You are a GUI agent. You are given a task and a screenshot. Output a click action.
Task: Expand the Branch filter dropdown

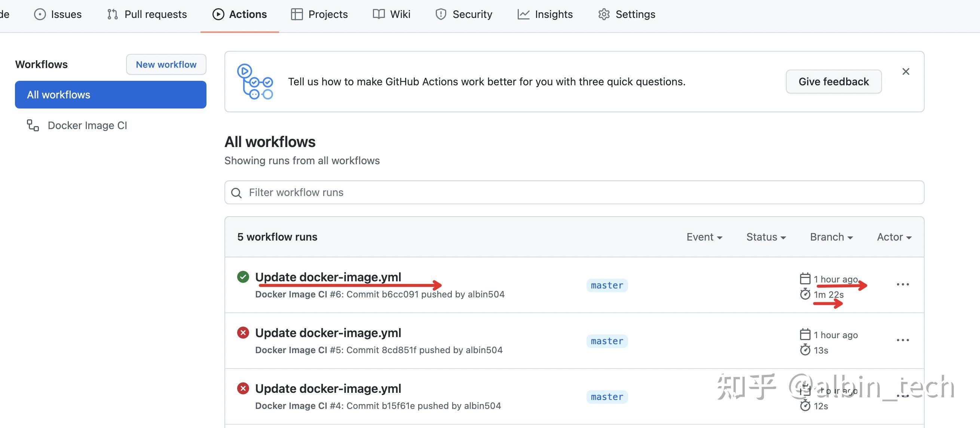pyautogui.click(x=831, y=237)
